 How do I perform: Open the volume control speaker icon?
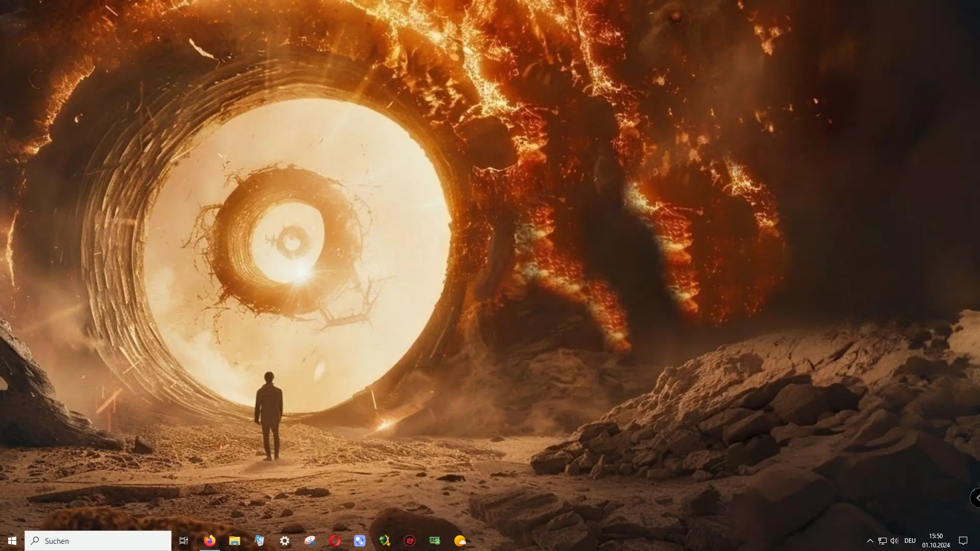pyautogui.click(x=894, y=541)
